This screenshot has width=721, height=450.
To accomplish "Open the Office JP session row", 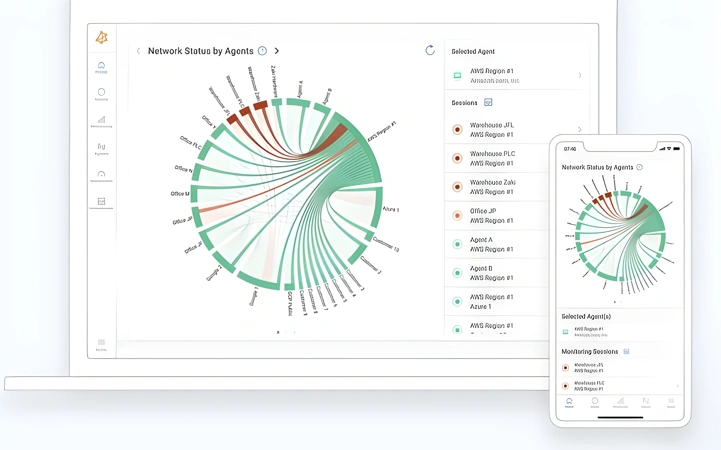I will click(498, 216).
